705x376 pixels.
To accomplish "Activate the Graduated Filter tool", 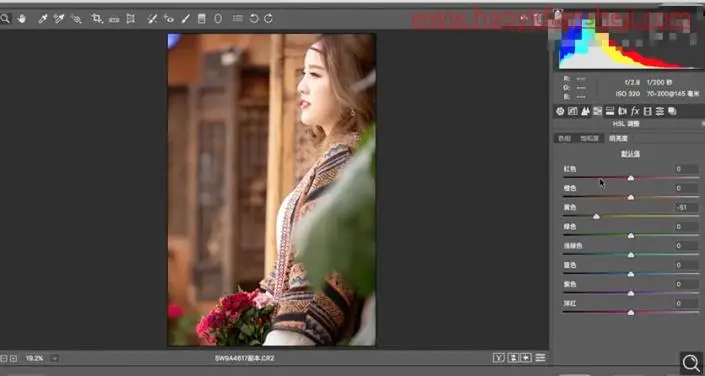I will pos(201,18).
